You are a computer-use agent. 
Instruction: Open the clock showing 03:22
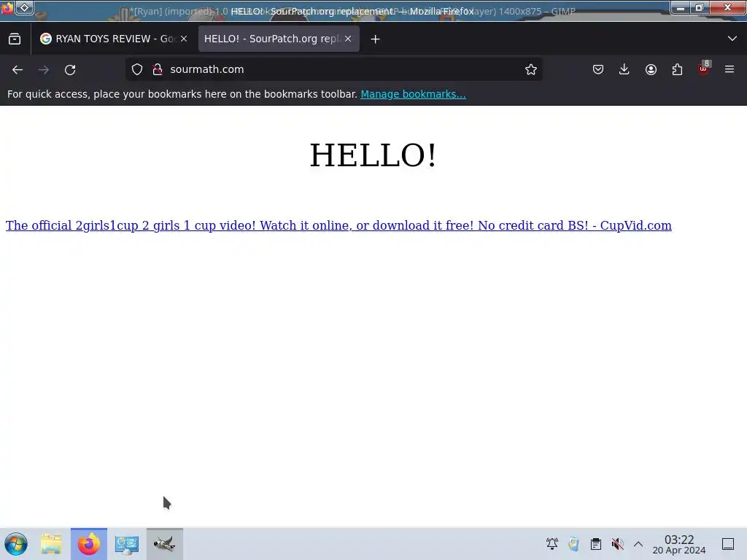tap(679, 544)
